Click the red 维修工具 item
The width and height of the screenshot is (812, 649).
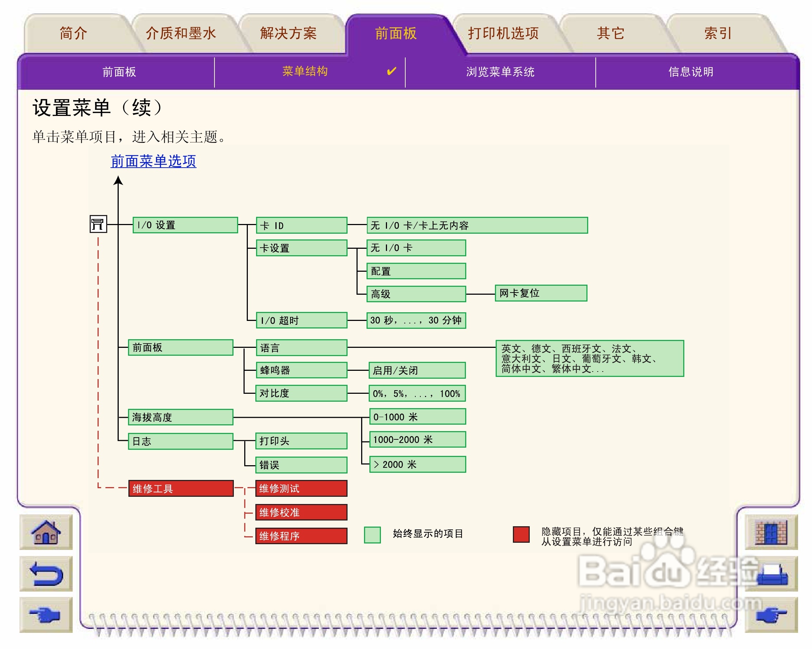pyautogui.click(x=181, y=489)
